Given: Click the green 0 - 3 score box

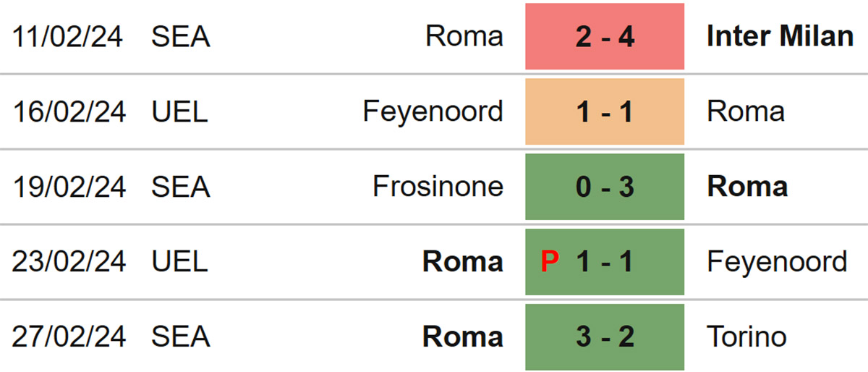Looking at the screenshot, I should pyautogui.click(x=605, y=187).
